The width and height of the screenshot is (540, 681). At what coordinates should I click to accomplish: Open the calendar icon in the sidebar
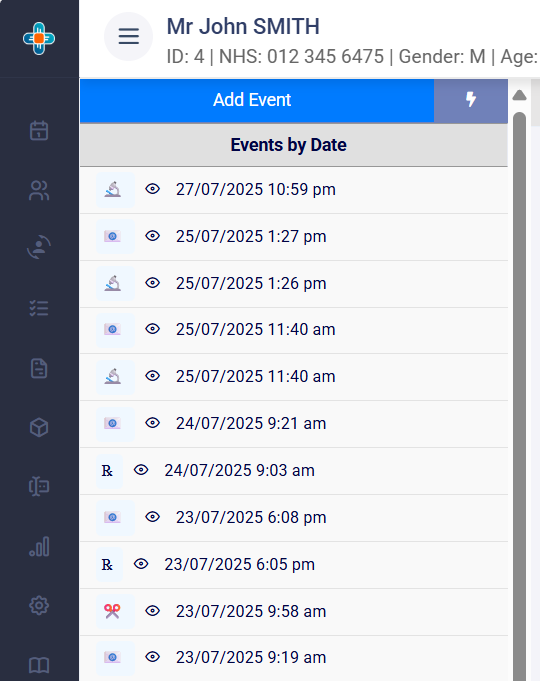tap(39, 130)
